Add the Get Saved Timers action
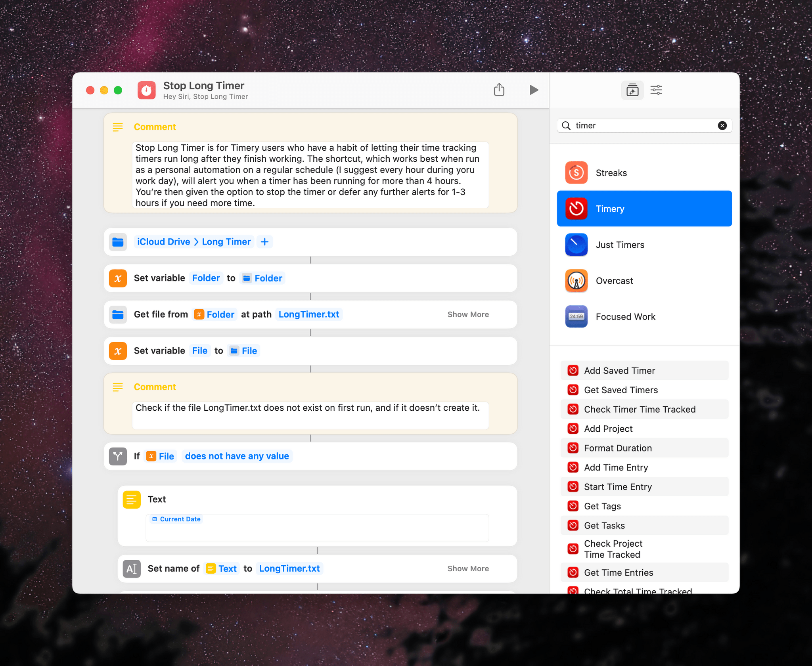The height and width of the screenshot is (666, 812). tap(644, 390)
